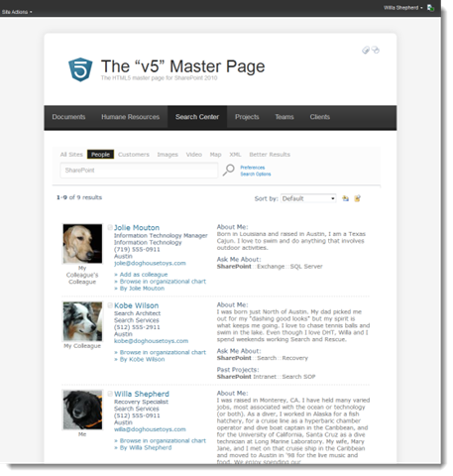Open Willa Shepherd's profile name link
This screenshot has height=476, width=453.
click(x=142, y=394)
